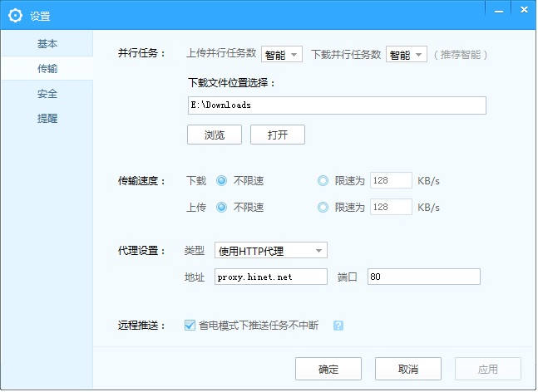Screen dimensions: 538x392
Task: Click the 打开 button
Action: (x=278, y=135)
